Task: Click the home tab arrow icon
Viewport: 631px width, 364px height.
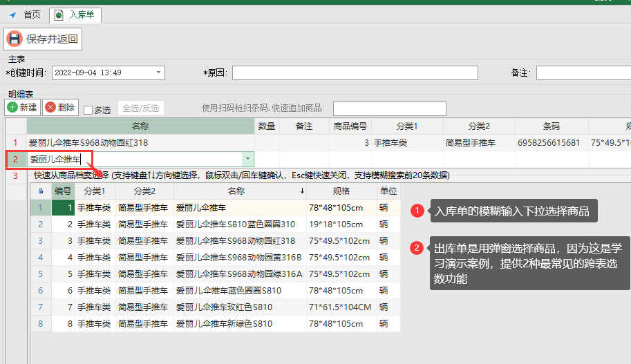Action: [x=13, y=15]
